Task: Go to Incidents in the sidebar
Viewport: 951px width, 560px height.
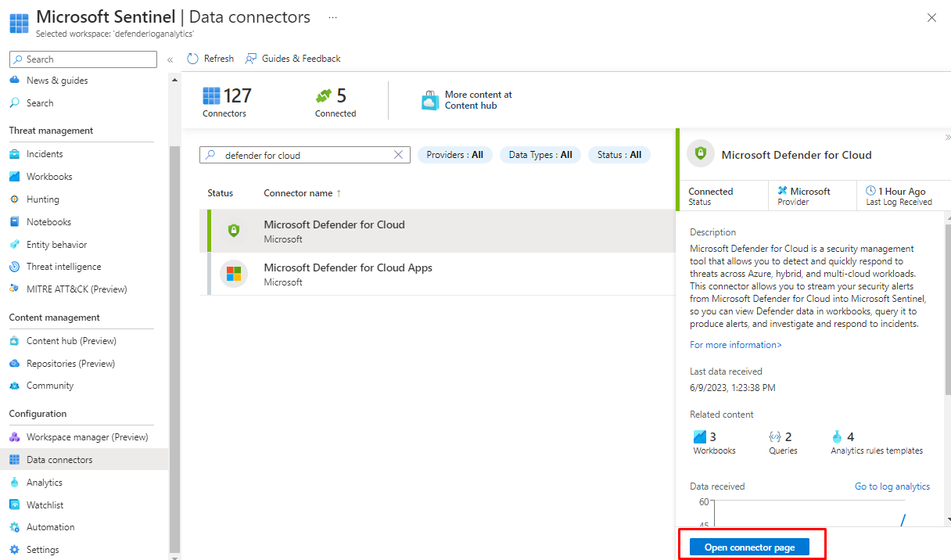Action: [45, 154]
